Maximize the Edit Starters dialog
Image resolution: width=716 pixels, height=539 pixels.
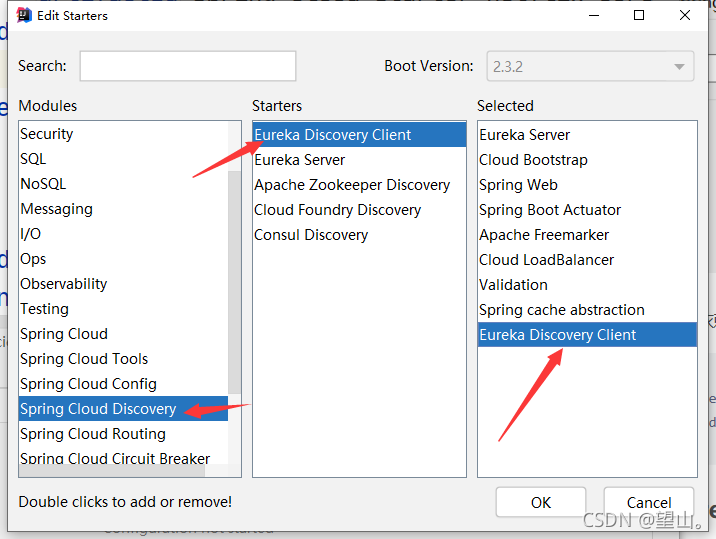(x=639, y=15)
